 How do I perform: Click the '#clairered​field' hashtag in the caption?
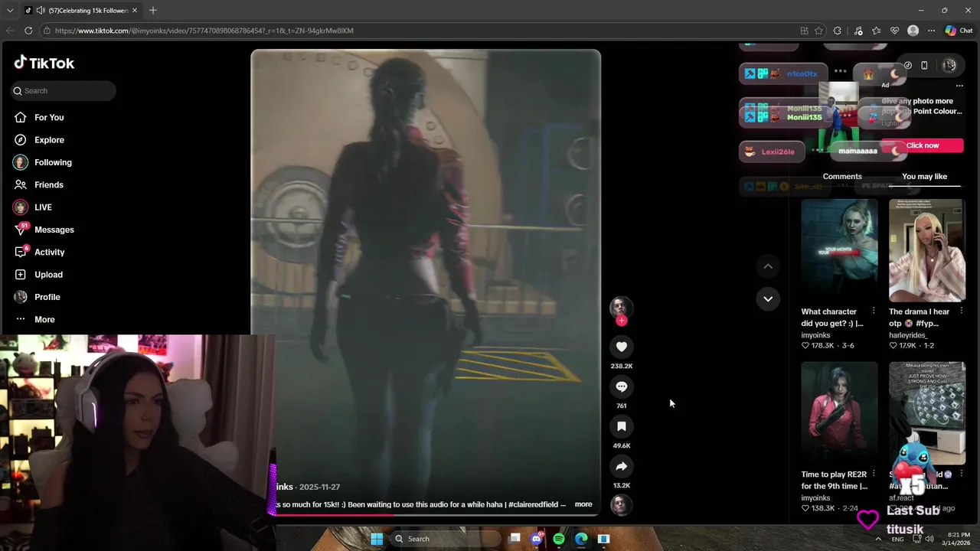(532, 504)
